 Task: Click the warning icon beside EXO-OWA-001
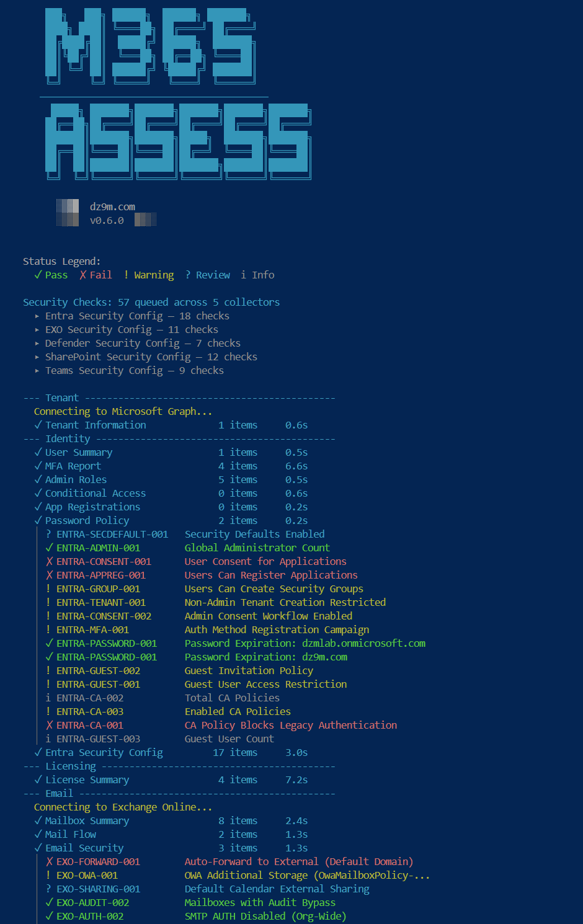tap(48, 875)
